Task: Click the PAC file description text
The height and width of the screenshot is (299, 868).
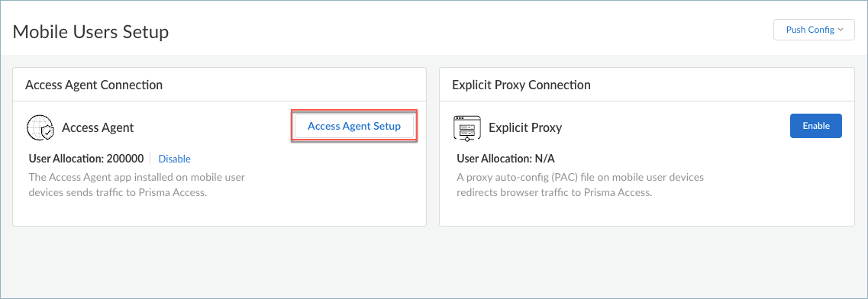Action: click(581, 185)
